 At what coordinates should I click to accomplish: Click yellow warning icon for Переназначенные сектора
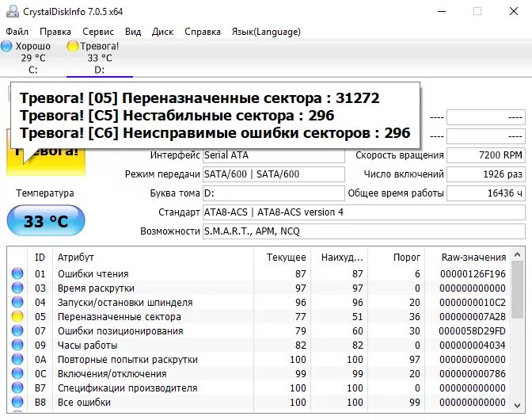coord(17,316)
